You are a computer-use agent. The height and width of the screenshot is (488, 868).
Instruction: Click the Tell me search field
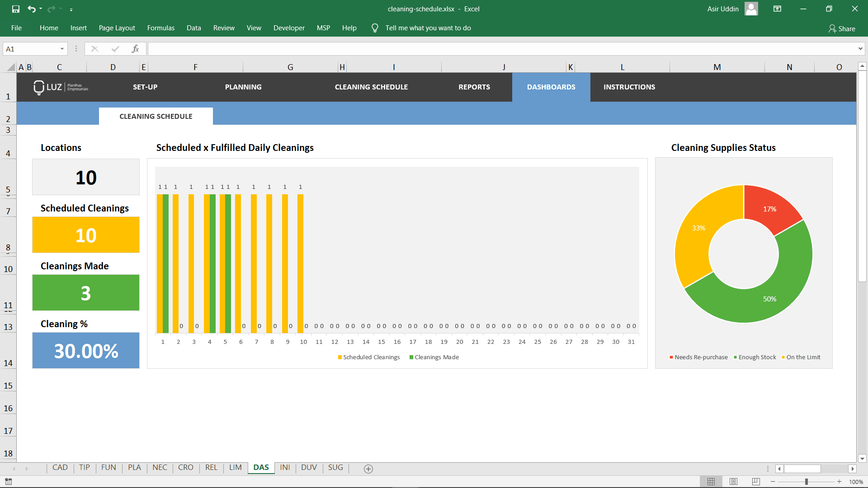pos(428,28)
